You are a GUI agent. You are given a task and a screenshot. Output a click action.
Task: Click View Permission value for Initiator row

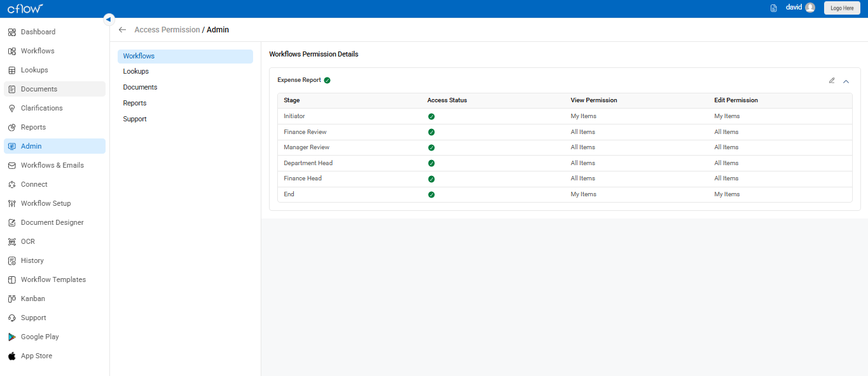[583, 116]
